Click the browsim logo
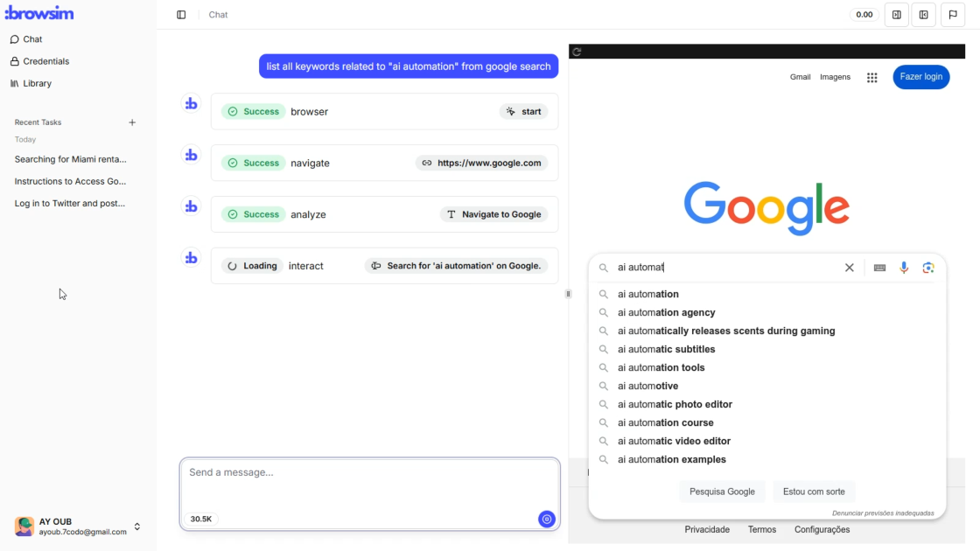The image size is (980, 551). 39,13
